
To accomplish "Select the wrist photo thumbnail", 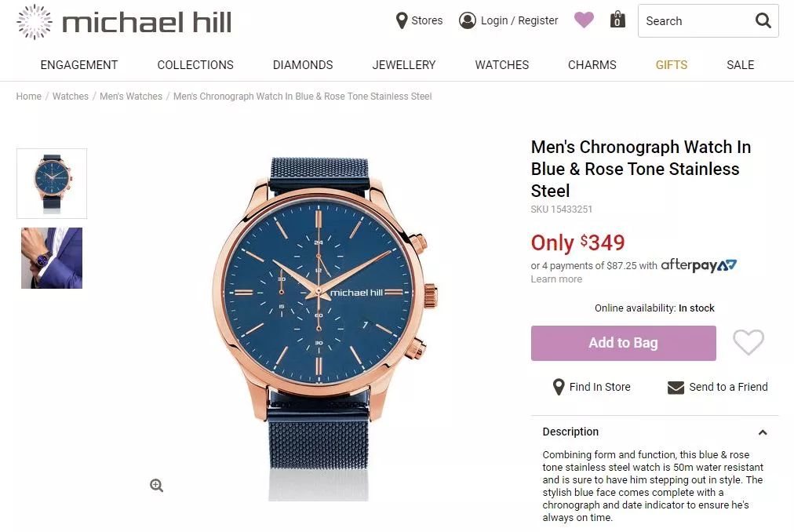I will pyautogui.click(x=52, y=258).
